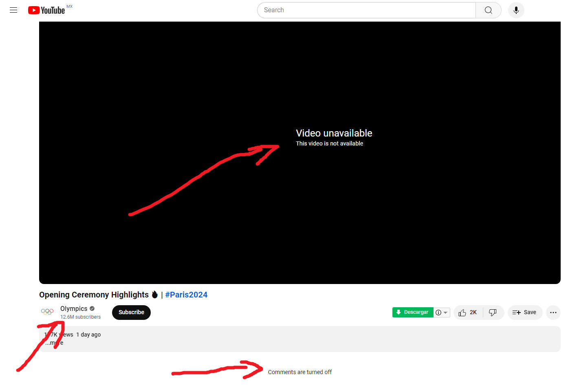Open the three-dot more actions menu
The height and width of the screenshot is (392, 568).
(x=553, y=313)
